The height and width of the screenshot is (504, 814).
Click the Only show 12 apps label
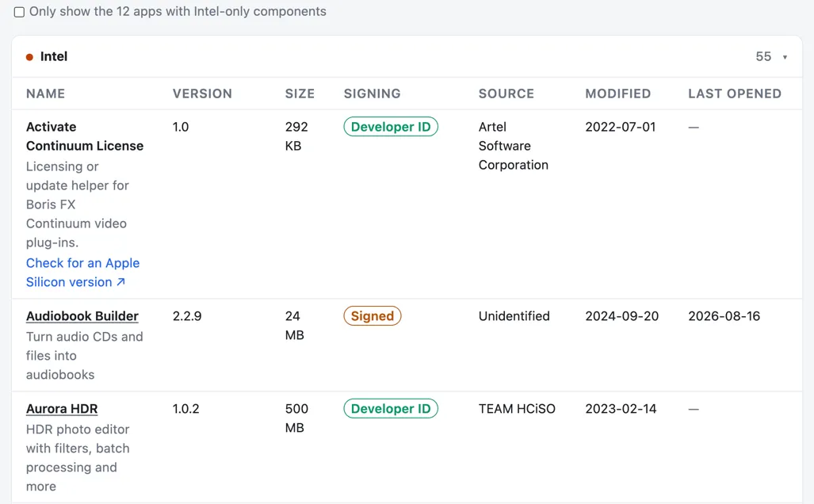click(178, 11)
